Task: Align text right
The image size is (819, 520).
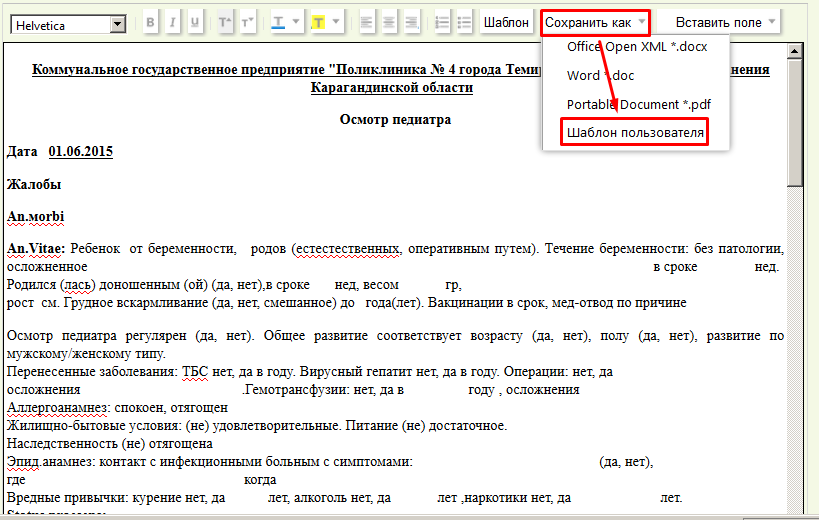Action: pos(412,22)
